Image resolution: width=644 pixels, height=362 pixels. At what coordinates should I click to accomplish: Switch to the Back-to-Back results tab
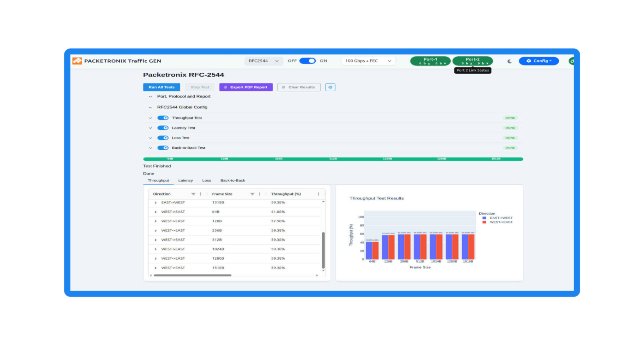tap(233, 180)
